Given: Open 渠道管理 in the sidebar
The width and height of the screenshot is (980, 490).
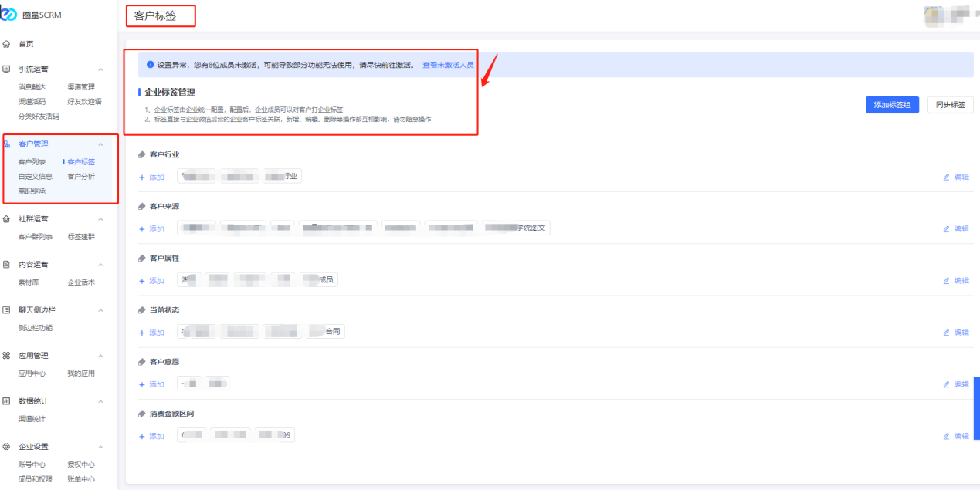Looking at the screenshot, I should [81, 87].
